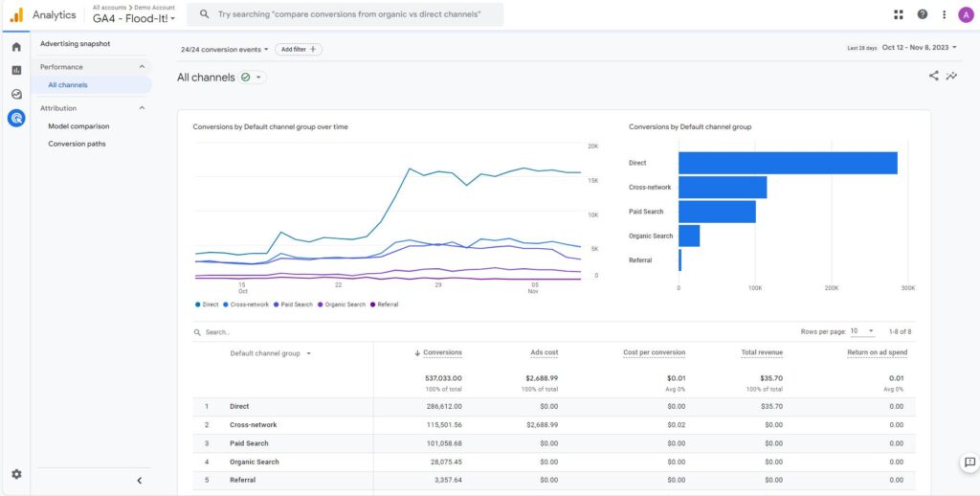Toggle the Paid Search legend item
Viewport: 980px width, 496px height.
(293, 304)
